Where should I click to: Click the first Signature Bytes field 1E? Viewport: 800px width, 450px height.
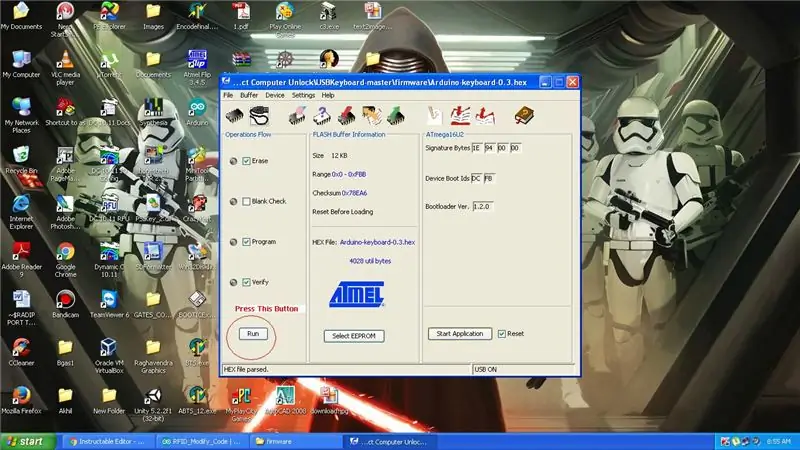[x=477, y=148]
